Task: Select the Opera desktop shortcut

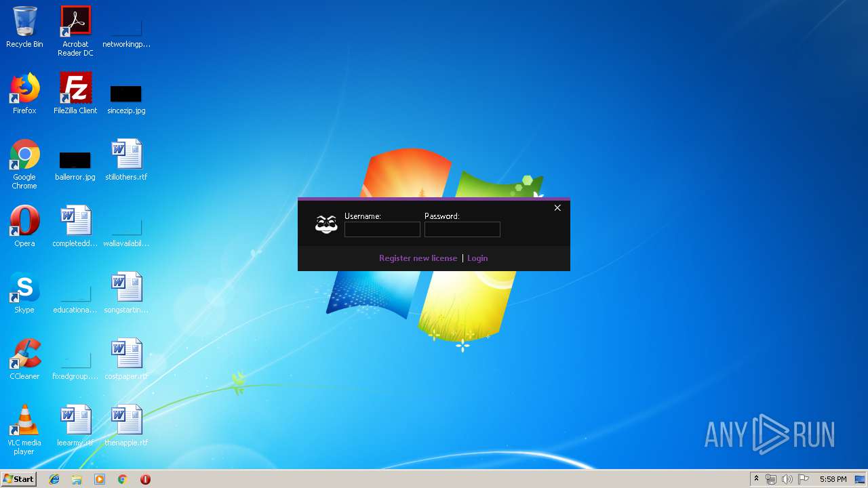Action: pyautogui.click(x=24, y=227)
